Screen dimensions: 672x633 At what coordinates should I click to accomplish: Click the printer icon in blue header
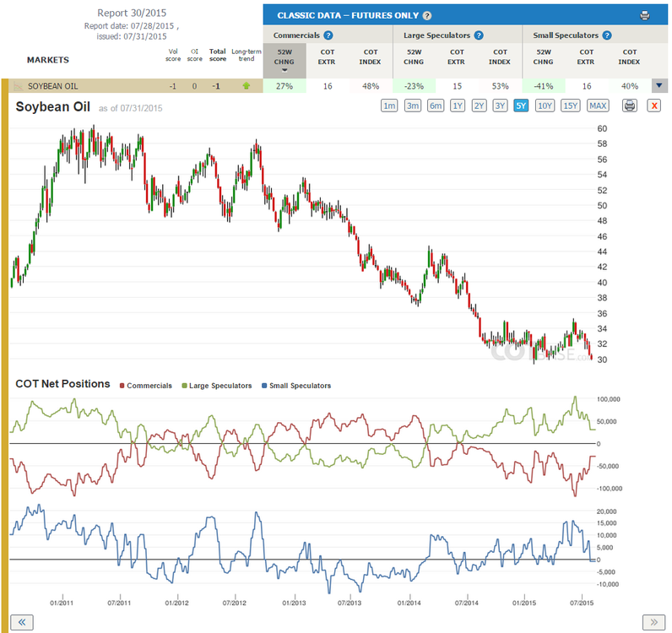click(x=645, y=16)
